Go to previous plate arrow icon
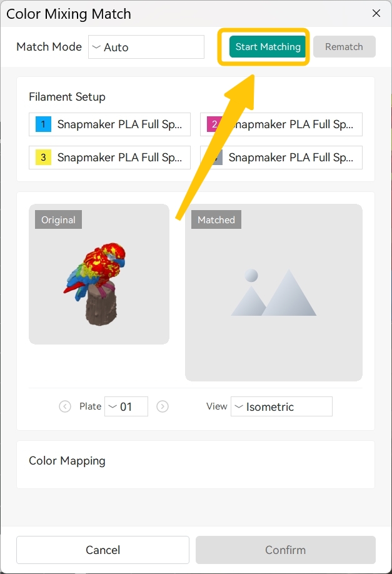Image resolution: width=392 pixels, height=574 pixels. (65, 406)
